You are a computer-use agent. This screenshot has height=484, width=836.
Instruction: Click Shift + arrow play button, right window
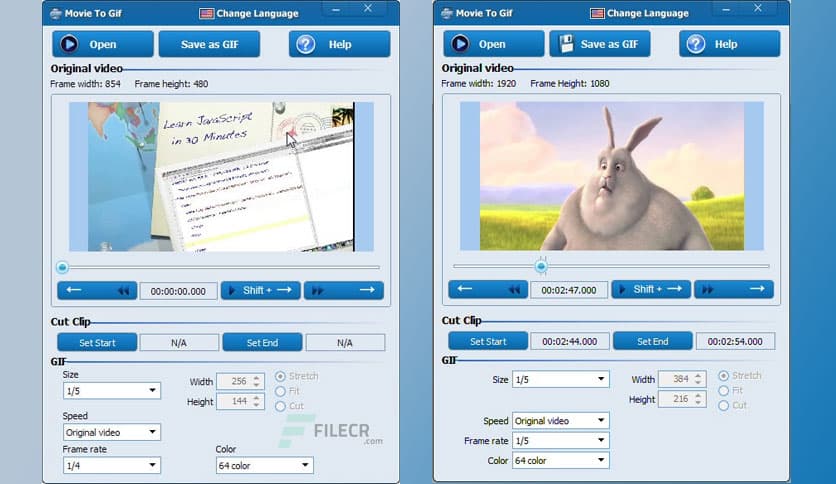651,289
